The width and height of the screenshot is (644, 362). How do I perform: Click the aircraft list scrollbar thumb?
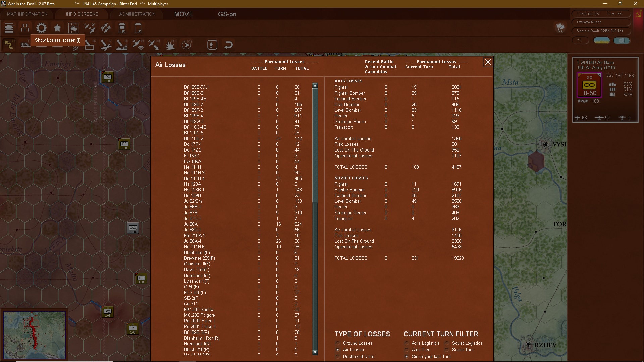315,145
